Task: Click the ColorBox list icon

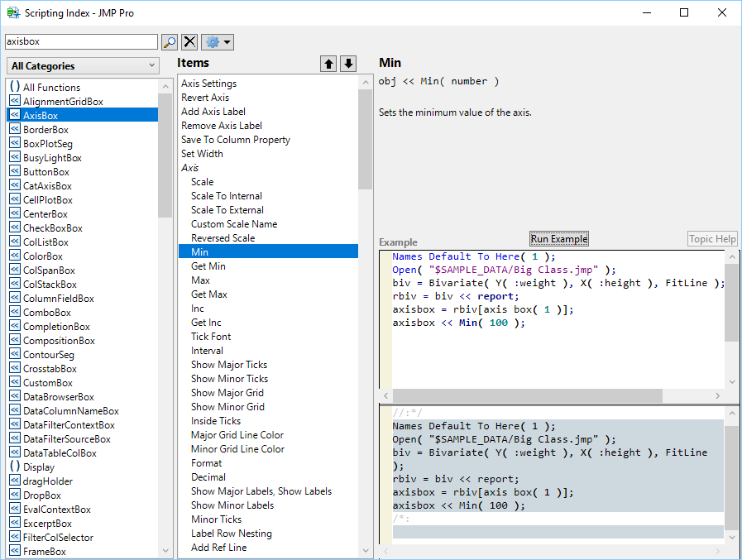Action: tap(15, 256)
